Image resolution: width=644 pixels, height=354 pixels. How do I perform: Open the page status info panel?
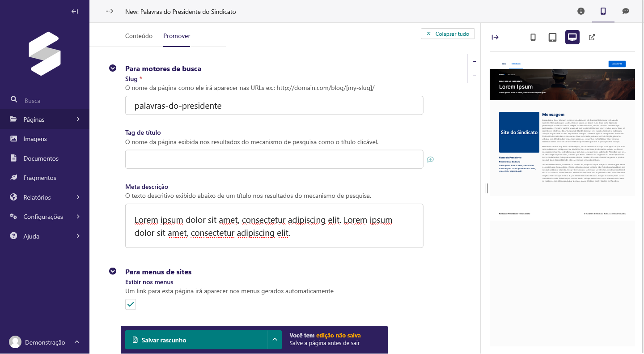pos(581,12)
